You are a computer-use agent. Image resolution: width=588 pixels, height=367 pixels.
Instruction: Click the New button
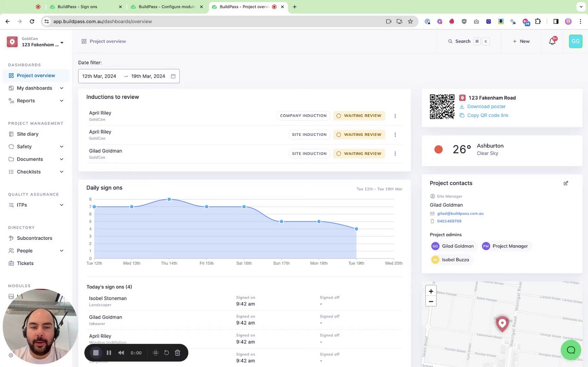521,41
